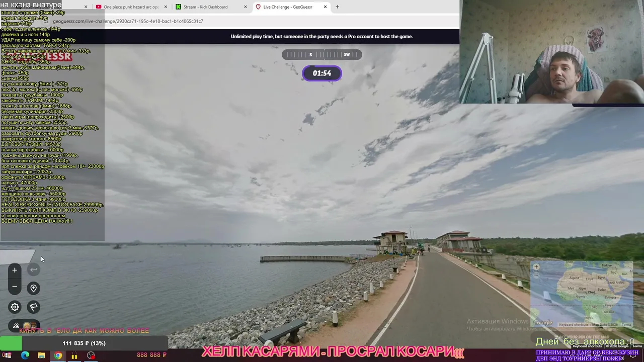Screen dimensions: 644x362
Task: Click the Pro account notice banner
Action: [x=322, y=36]
